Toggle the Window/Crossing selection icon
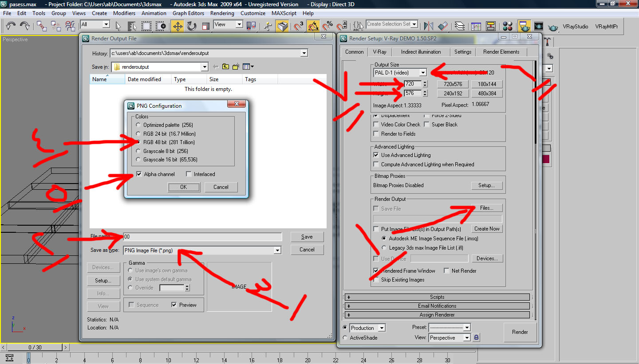639x364 pixels. pos(161,26)
